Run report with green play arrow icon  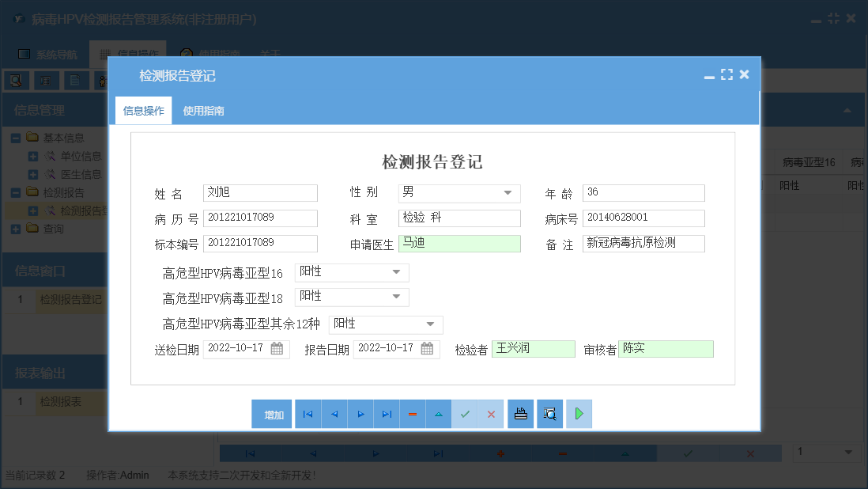click(x=579, y=413)
